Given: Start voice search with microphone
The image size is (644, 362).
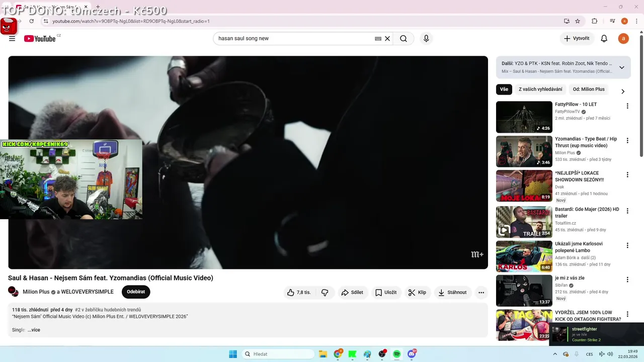Looking at the screenshot, I should [426, 39].
